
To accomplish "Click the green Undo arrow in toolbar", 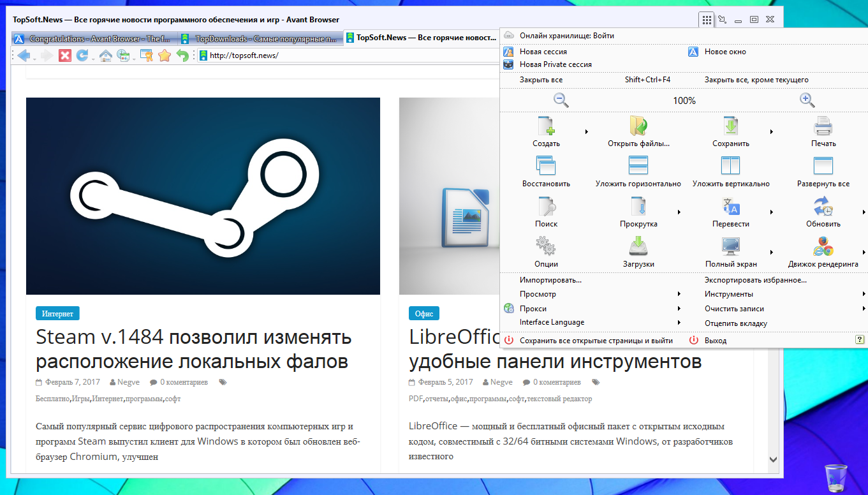I will [x=182, y=55].
